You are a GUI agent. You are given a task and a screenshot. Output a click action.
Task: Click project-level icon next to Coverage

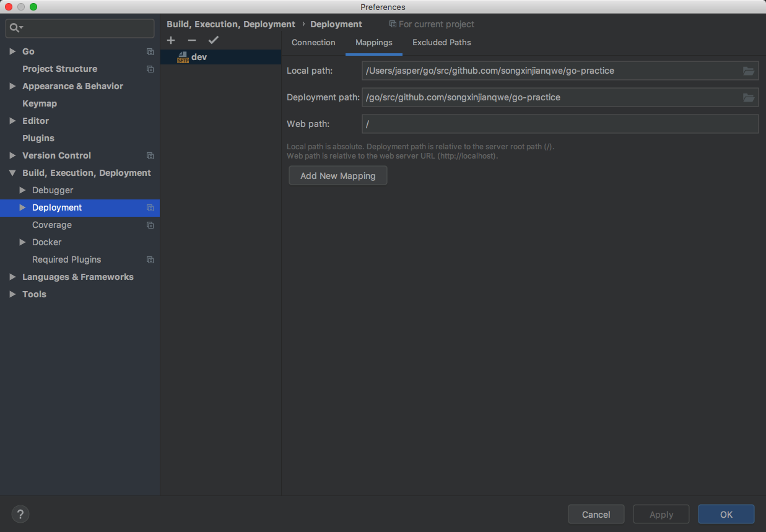point(150,225)
